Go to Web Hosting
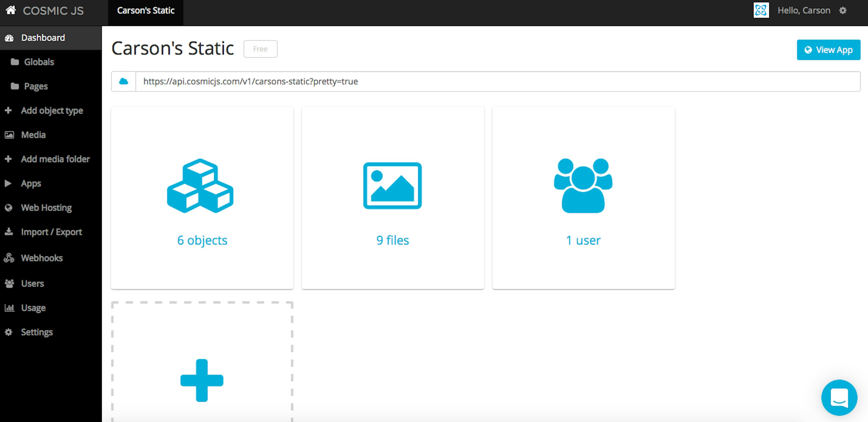Viewport: 868px width, 422px height. click(46, 208)
